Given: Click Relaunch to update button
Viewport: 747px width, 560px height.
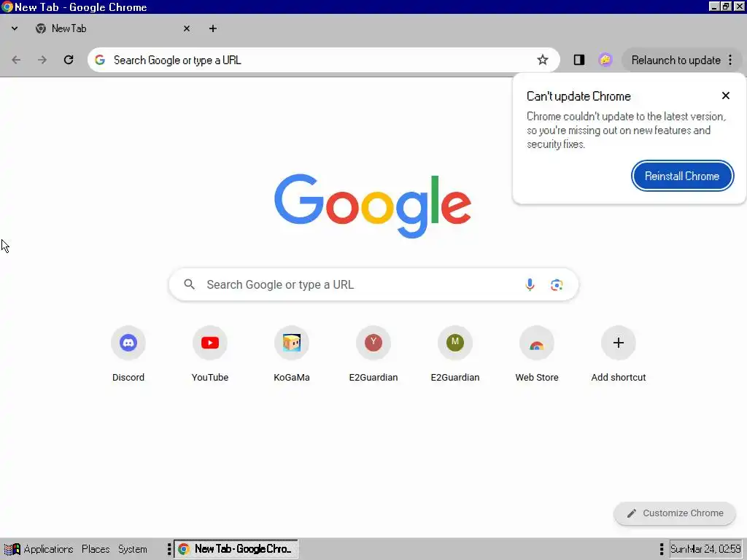Looking at the screenshot, I should pyautogui.click(x=676, y=60).
